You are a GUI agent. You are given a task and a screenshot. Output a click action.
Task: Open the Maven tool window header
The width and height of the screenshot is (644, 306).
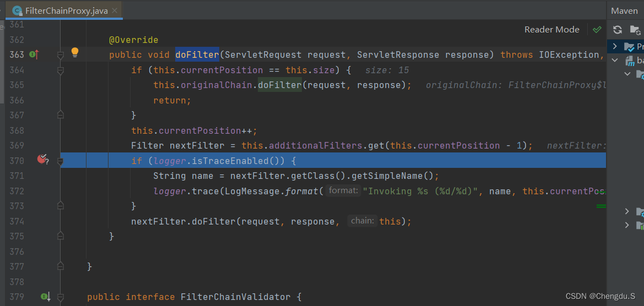[624, 10]
